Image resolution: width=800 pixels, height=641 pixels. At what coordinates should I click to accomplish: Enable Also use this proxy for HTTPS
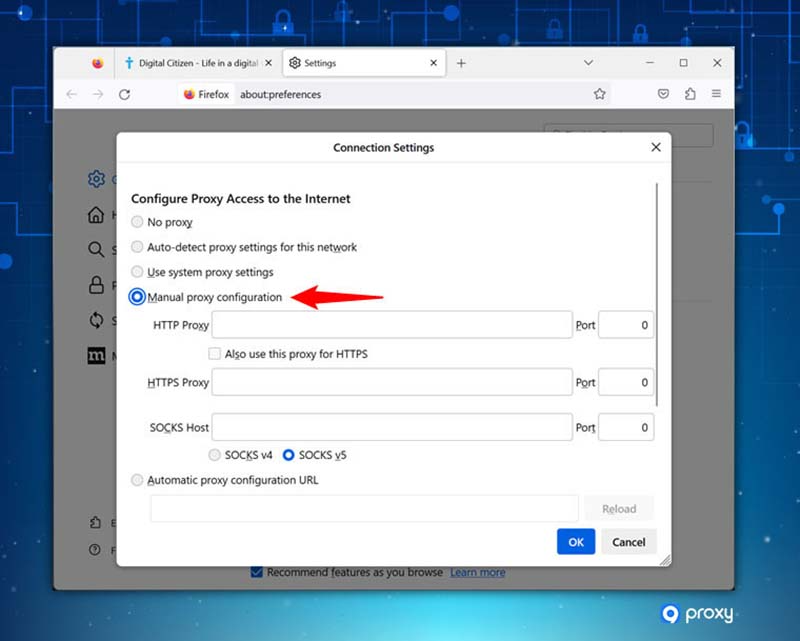click(214, 353)
